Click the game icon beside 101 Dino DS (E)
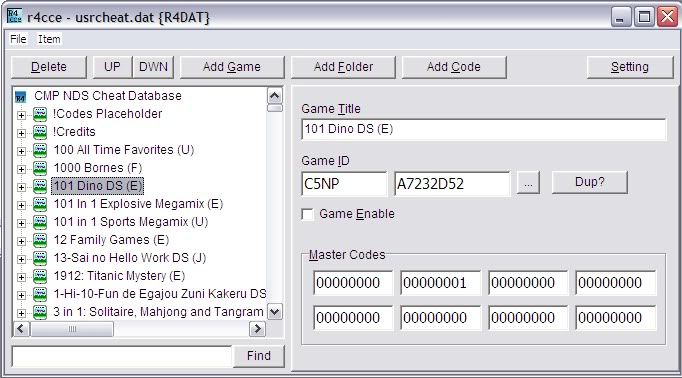The width and height of the screenshot is (682, 378). (x=40, y=186)
